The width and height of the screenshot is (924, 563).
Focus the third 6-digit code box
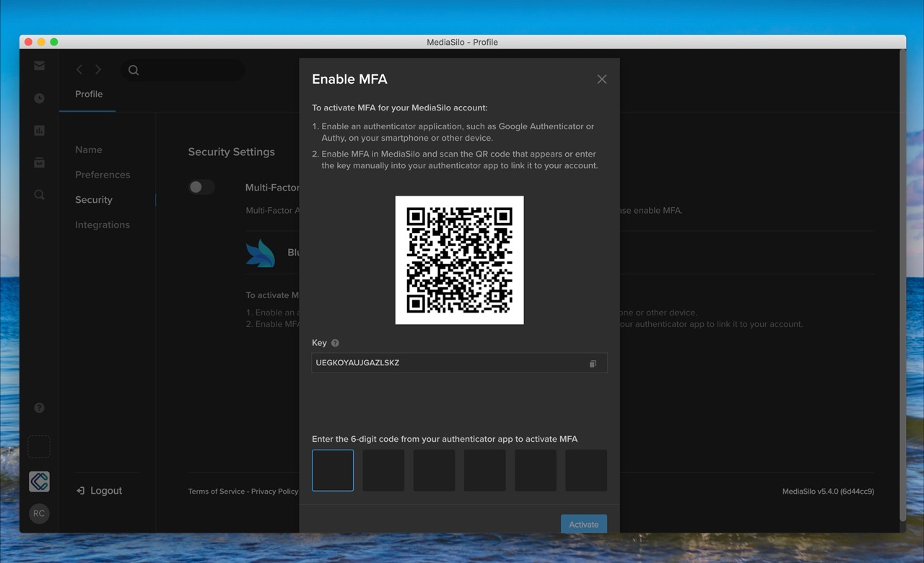pos(434,471)
